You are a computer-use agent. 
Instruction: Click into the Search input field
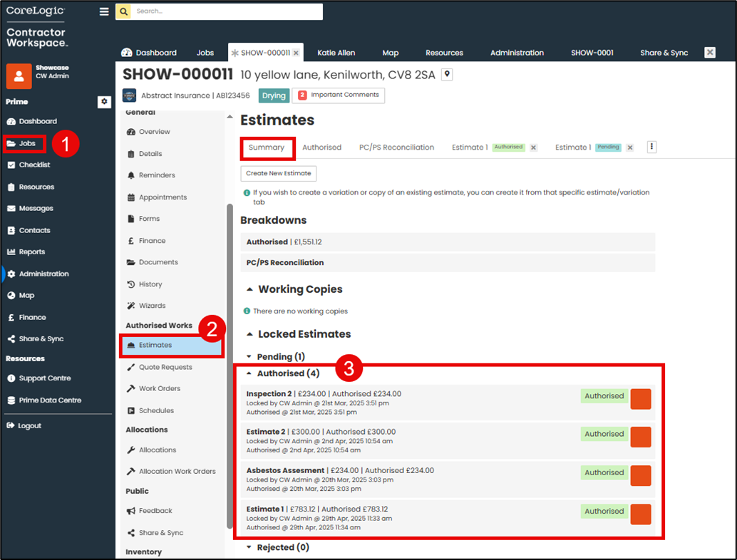[227, 11]
